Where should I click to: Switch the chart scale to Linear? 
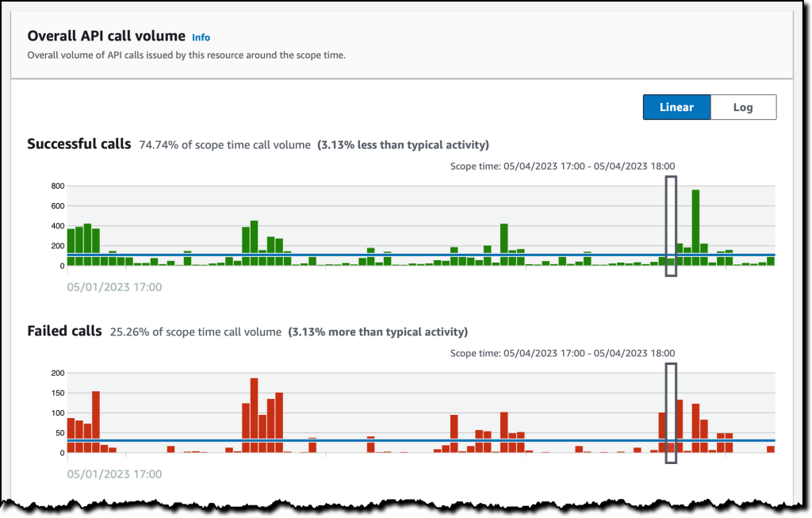(676, 107)
